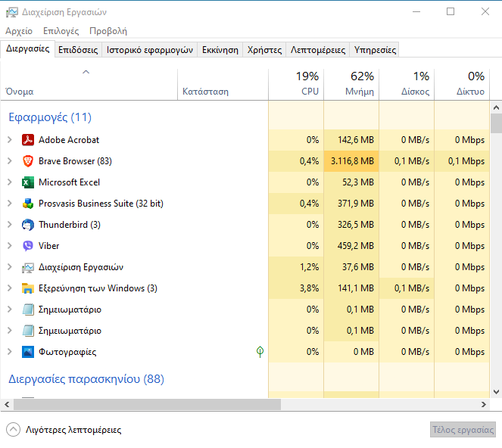Click the Viber row name
502x448 pixels.
pos(48,246)
